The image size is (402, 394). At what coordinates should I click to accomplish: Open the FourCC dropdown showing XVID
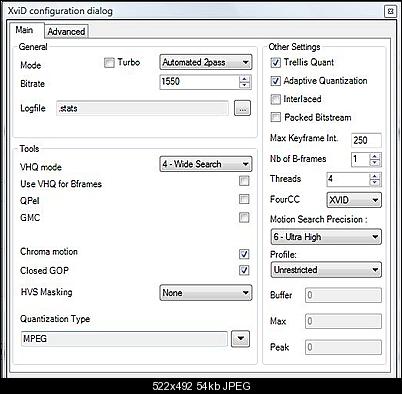[354, 200]
